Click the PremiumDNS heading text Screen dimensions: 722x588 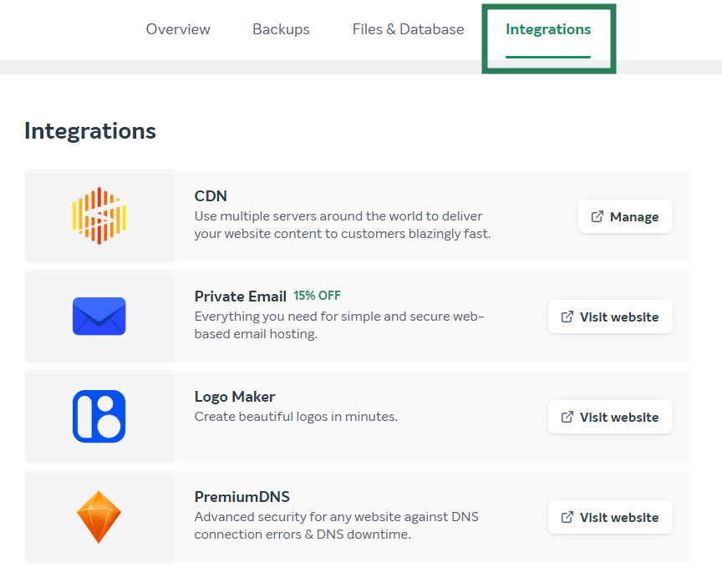pos(242,497)
